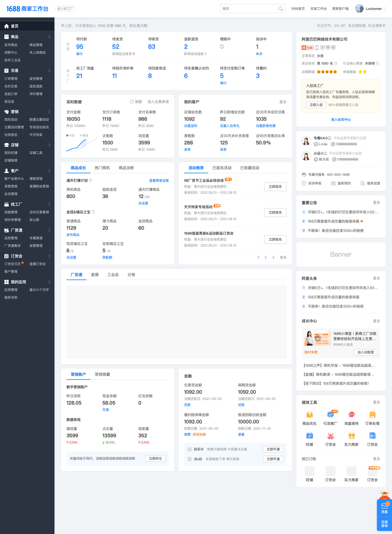Open the 引流推广 tool icon
392x534 pixels.
(x=331, y=415)
